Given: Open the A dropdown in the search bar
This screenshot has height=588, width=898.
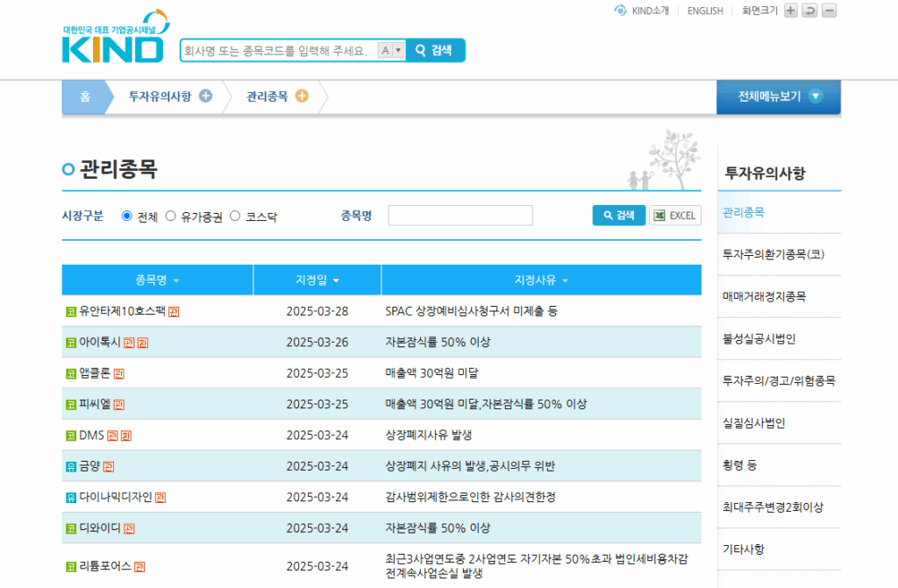Looking at the screenshot, I should click(x=392, y=50).
